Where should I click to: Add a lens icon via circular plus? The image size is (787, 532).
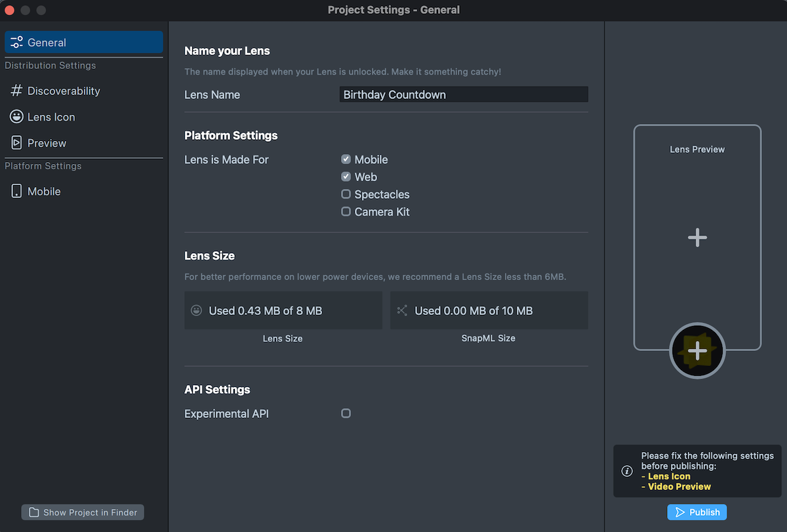[x=696, y=351]
